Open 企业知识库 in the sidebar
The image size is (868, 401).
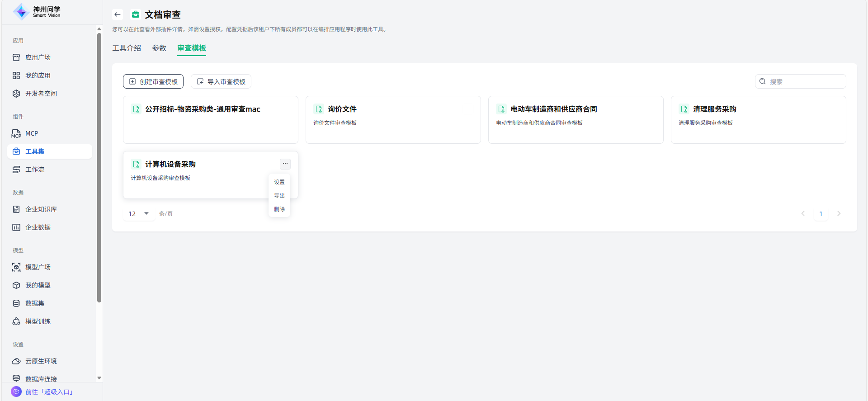[x=41, y=209]
